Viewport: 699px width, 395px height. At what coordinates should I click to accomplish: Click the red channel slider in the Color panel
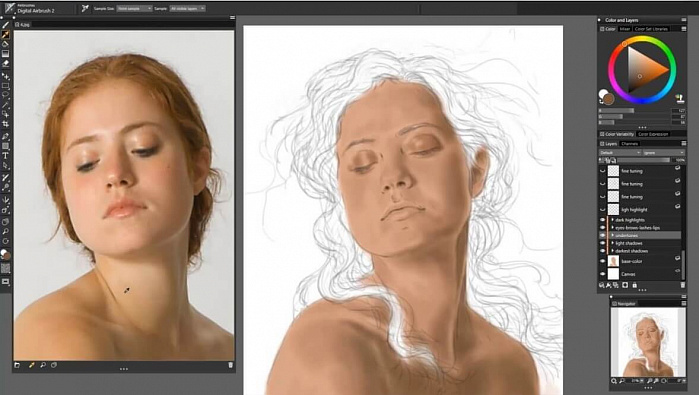[635, 111]
